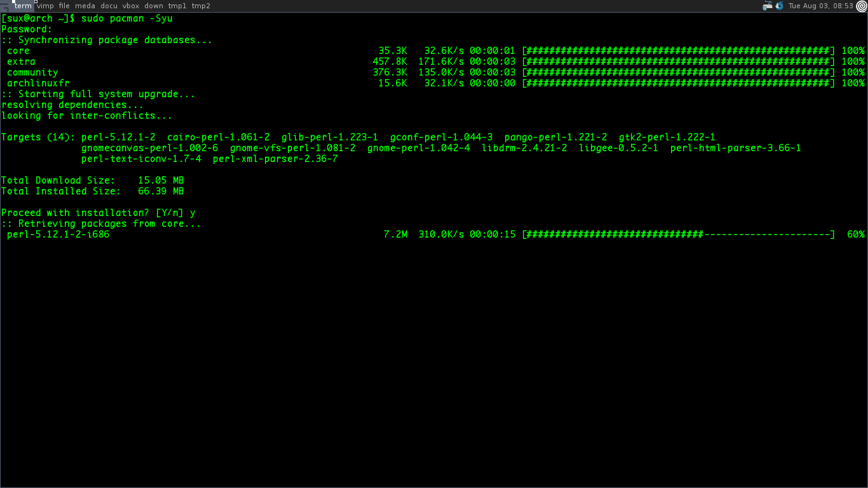Viewport: 868px width, 488px height.
Task: Click the archlinuxfr row speed '32.1K/s'
Action: point(444,83)
